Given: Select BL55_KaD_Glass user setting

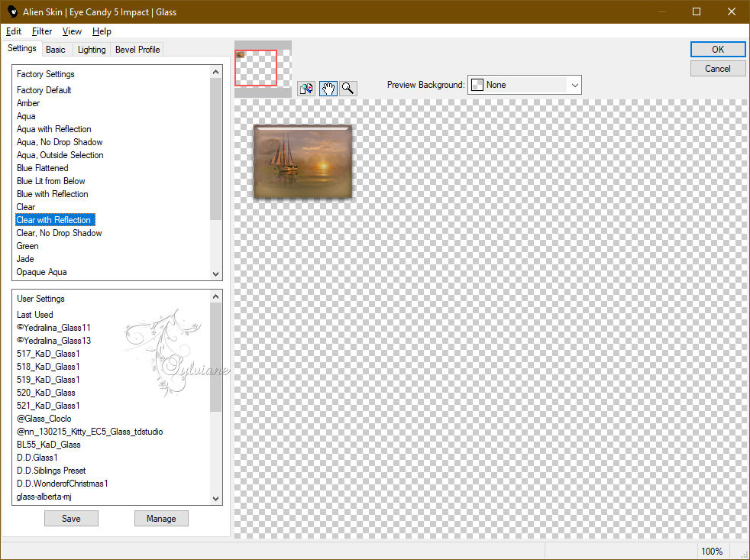Looking at the screenshot, I should [x=48, y=444].
